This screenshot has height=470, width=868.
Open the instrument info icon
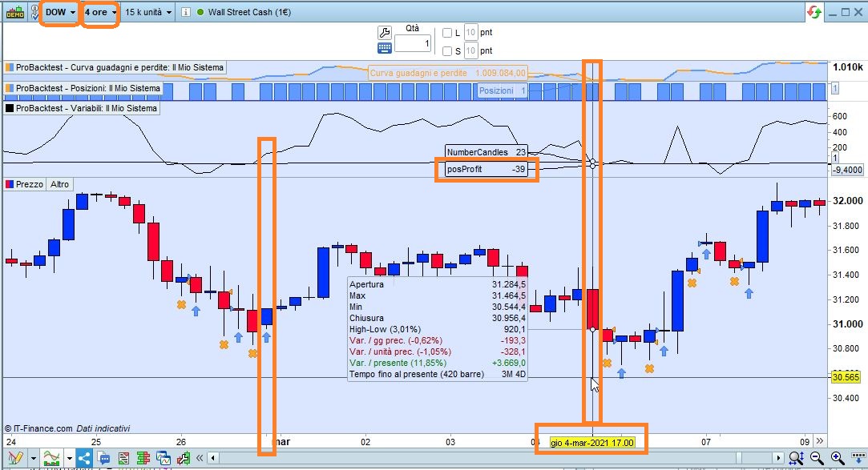(x=186, y=12)
